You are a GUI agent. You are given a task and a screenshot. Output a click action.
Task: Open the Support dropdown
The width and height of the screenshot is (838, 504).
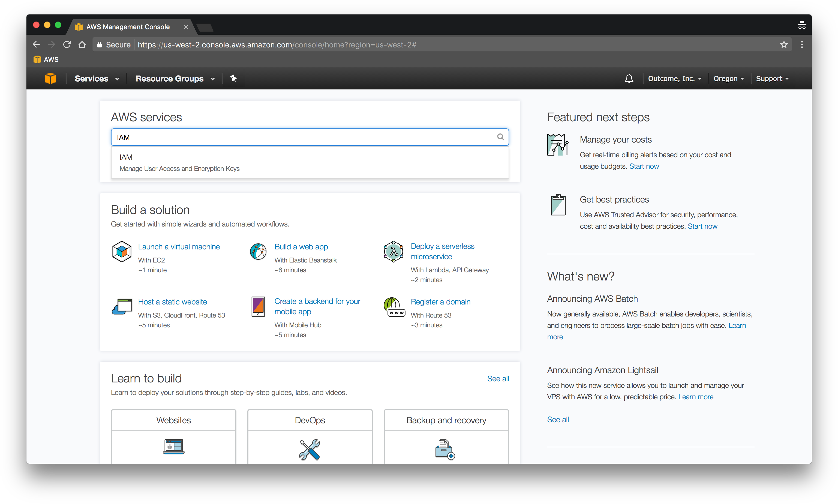(772, 79)
